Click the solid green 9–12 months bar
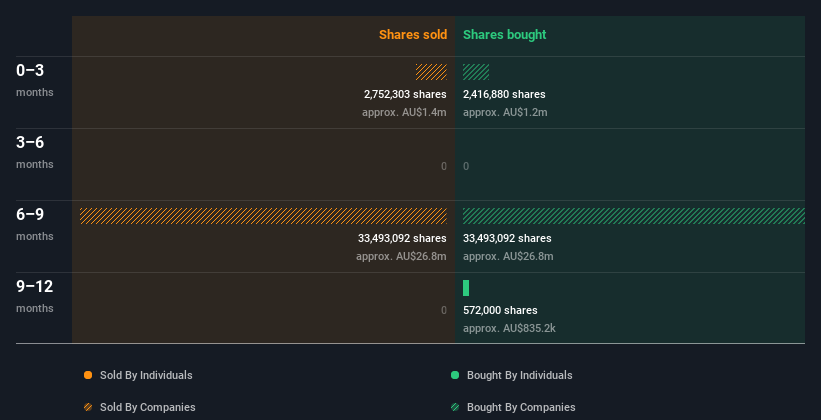 pos(466,288)
